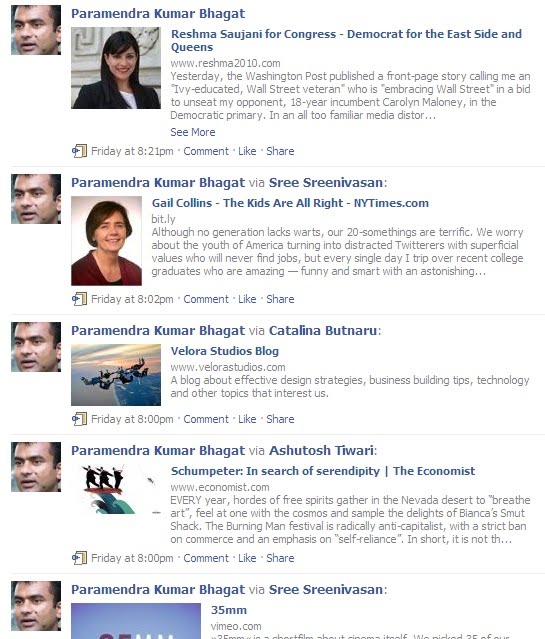Visit Ashutosh Tiwari's profile
This screenshot has height=639, width=545.
pyautogui.click(x=321, y=451)
